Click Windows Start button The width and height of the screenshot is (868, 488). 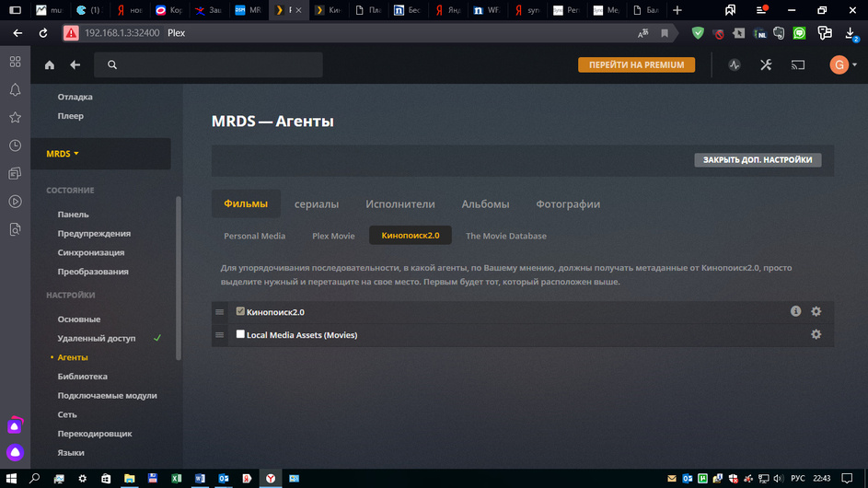point(11,478)
